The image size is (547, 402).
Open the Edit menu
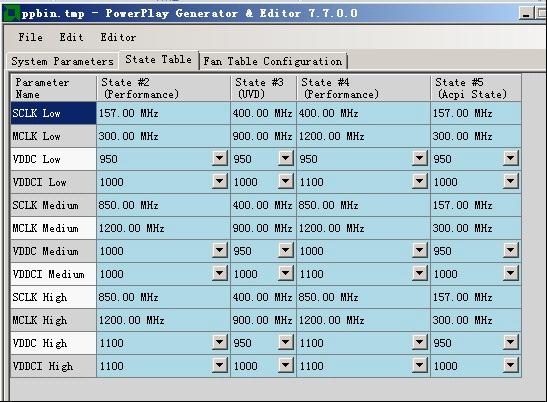(x=72, y=37)
